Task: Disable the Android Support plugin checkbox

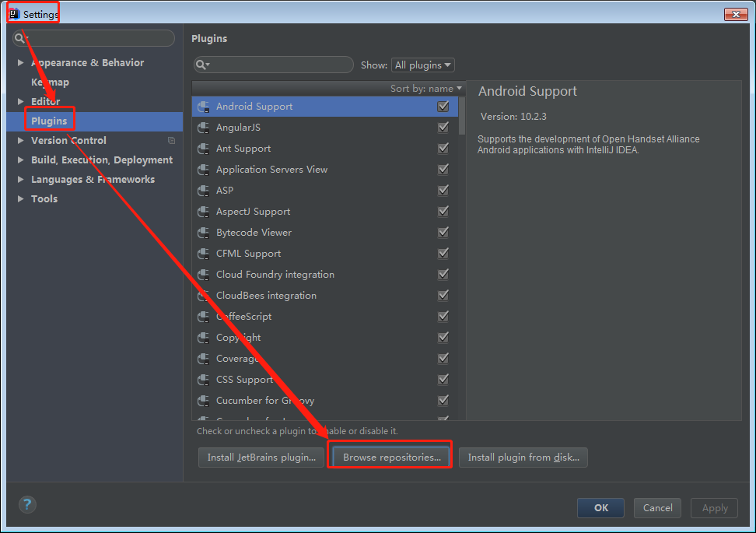Action: click(x=443, y=107)
